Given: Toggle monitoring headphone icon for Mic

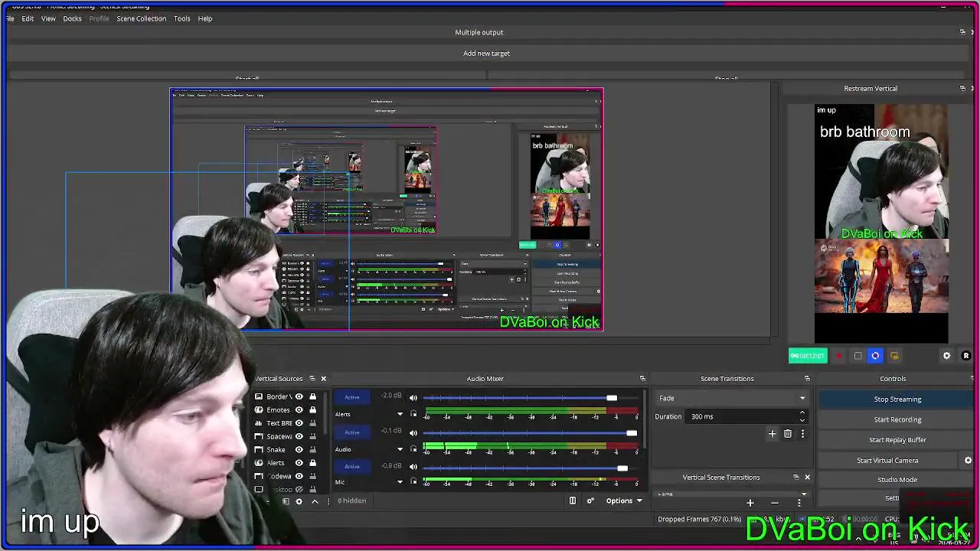Looking at the screenshot, I should pos(413,481).
